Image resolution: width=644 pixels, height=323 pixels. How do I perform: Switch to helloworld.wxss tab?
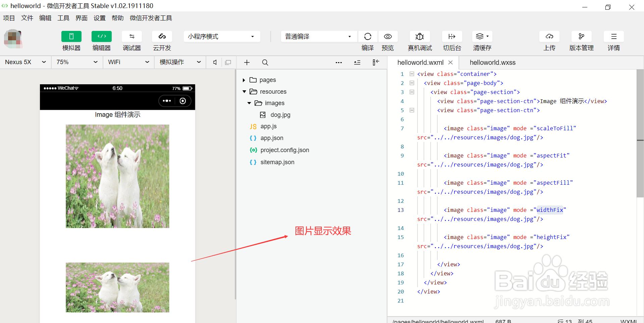pyautogui.click(x=492, y=62)
